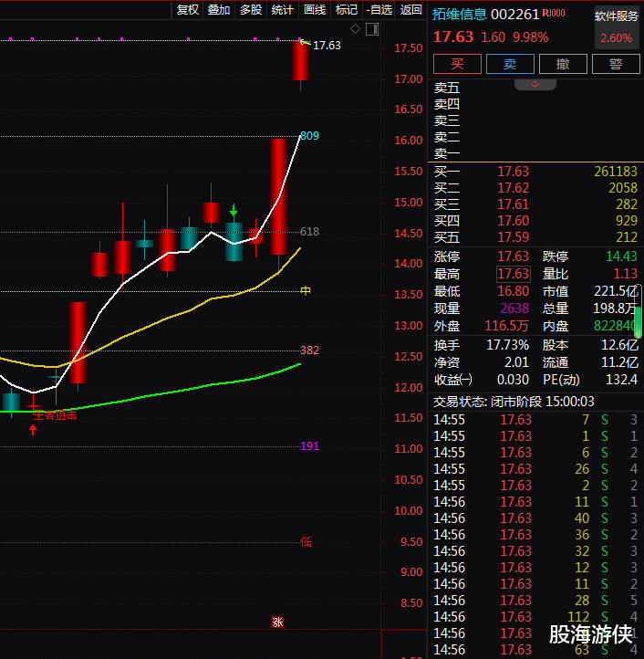The image size is (644, 659).
Task: Click the 撤 cancel order button
Action: 563,64
